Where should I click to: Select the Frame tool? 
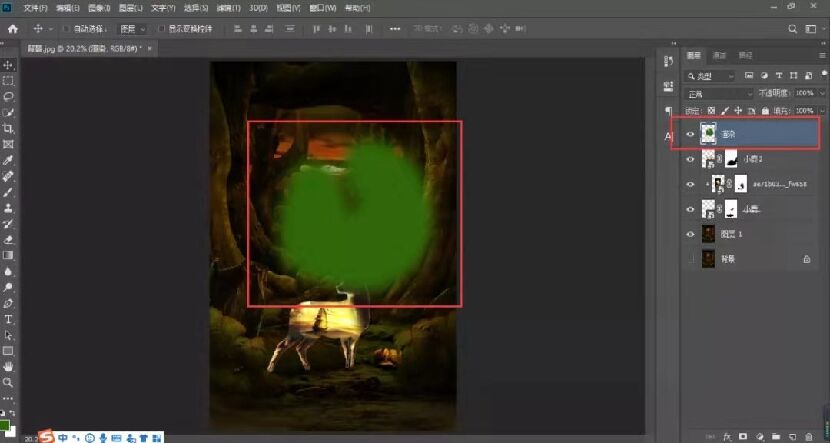pos(8,144)
